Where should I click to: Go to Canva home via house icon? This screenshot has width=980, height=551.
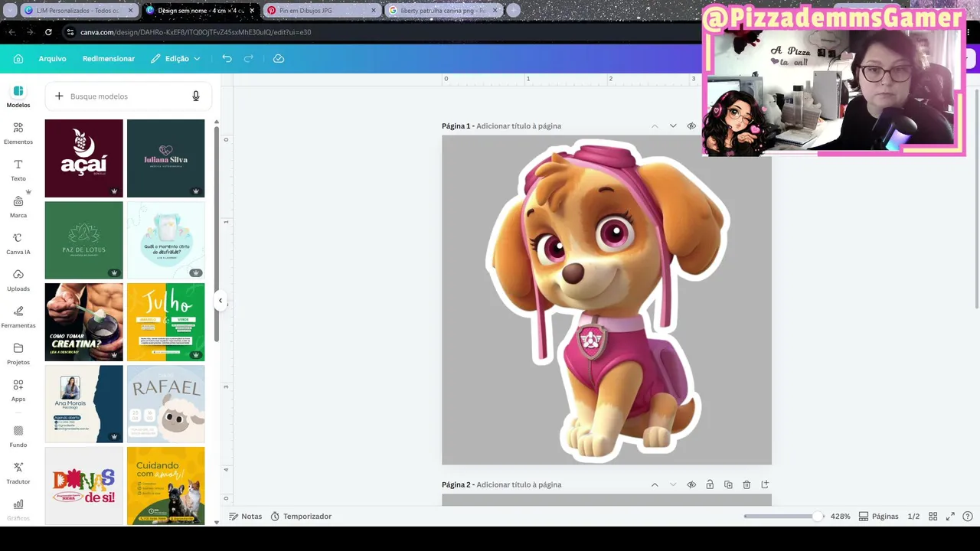[x=18, y=59]
